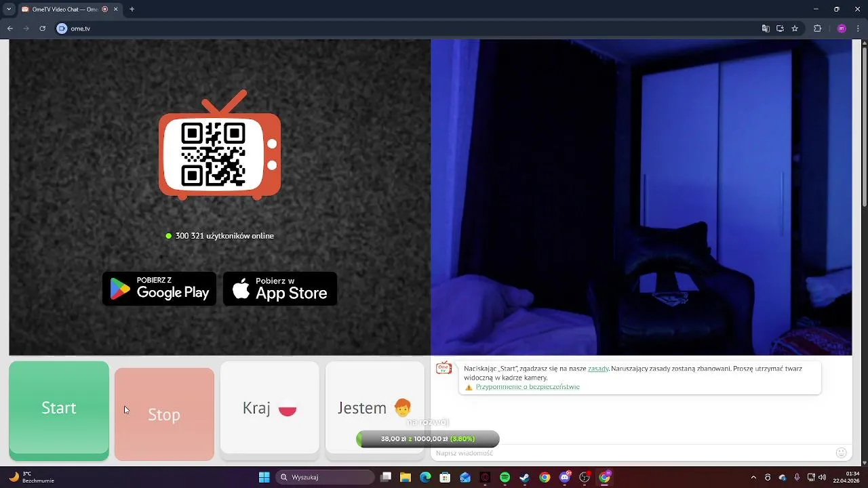Open the zasady rules link
The image size is (868, 488).
(598, 369)
